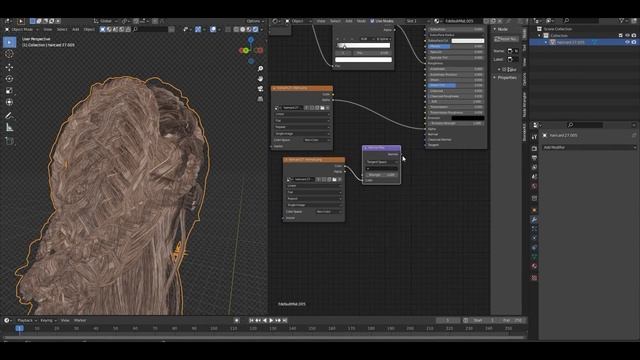The width and height of the screenshot is (640, 360).
Task: Click the viewport pan hand icon
Action: tap(260, 78)
